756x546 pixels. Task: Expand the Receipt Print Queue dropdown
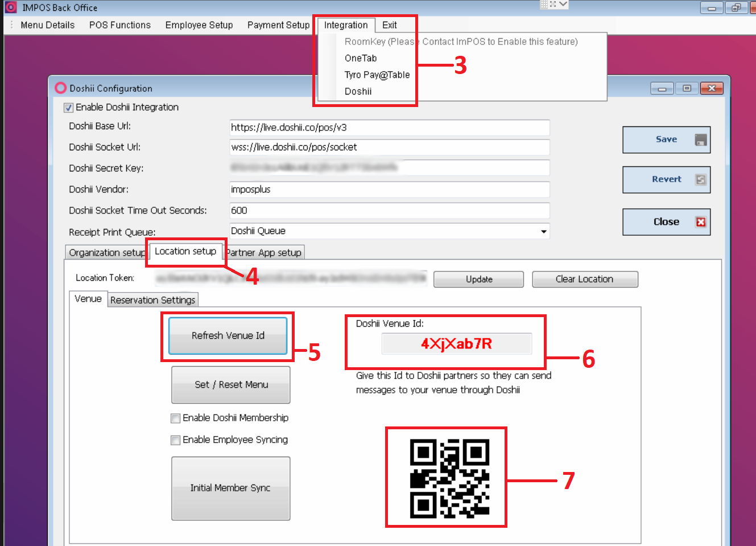click(544, 231)
